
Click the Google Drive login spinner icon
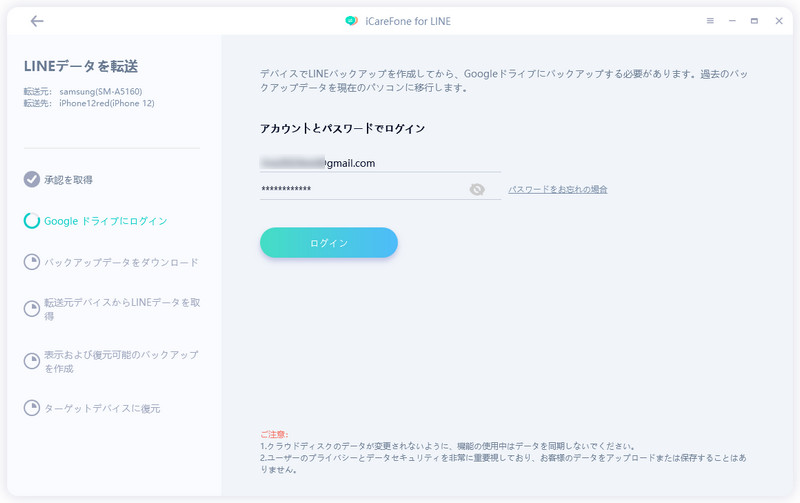[x=32, y=221]
